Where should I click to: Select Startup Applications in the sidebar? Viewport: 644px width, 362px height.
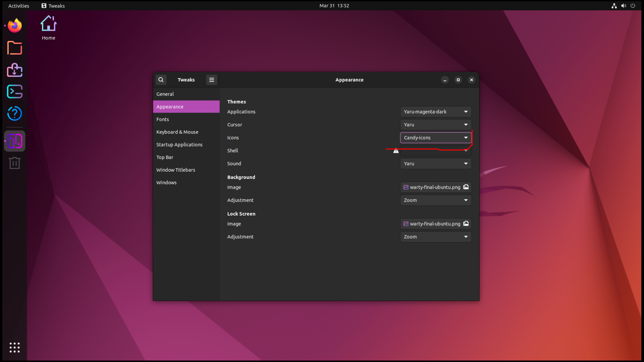(186, 144)
